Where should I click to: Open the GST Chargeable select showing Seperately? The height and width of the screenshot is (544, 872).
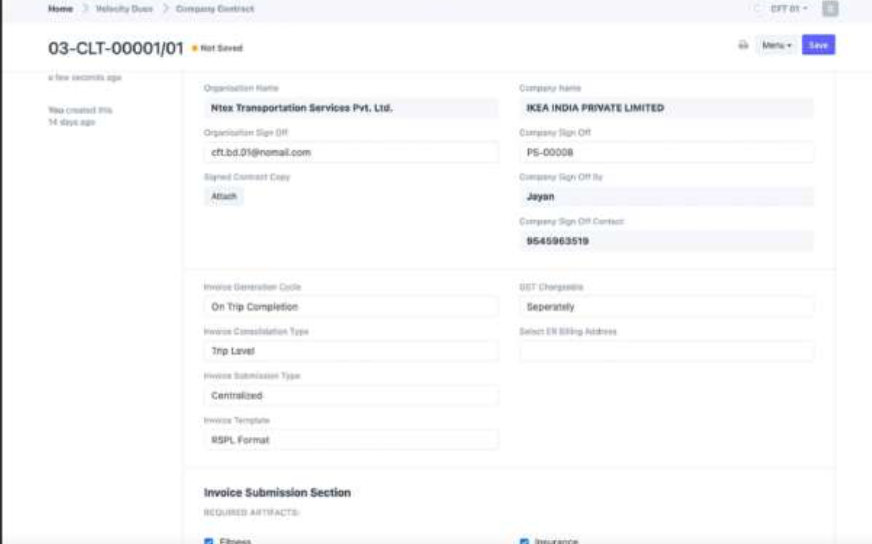[666, 307]
